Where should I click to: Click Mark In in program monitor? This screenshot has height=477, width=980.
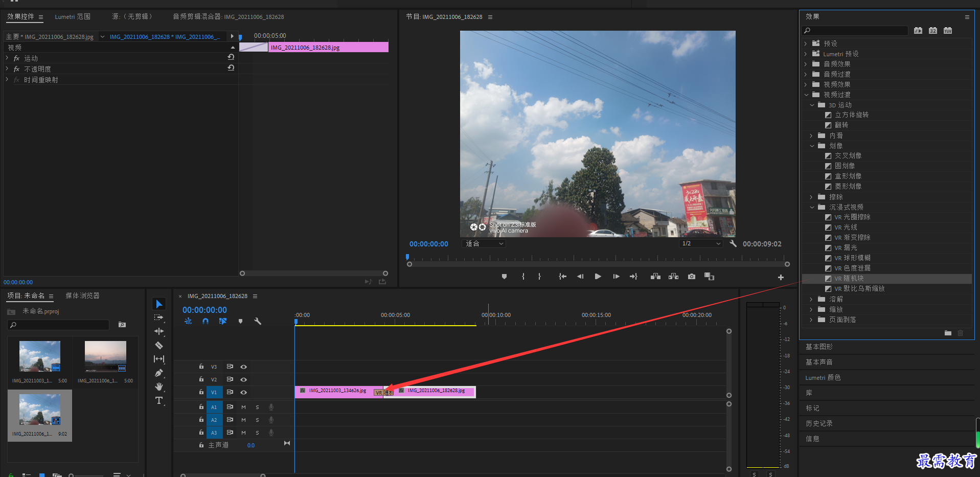[523, 277]
